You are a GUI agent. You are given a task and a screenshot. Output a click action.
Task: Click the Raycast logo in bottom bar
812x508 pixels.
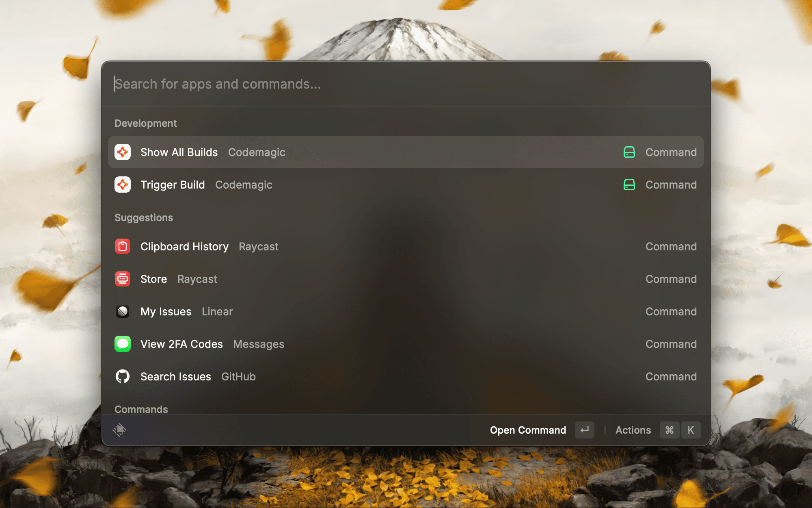tap(119, 430)
